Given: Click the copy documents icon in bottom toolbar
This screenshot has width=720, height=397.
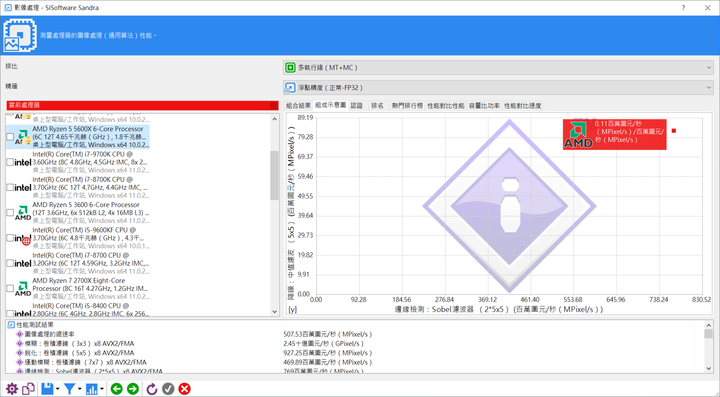Looking at the screenshot, I should pos(28,389).
